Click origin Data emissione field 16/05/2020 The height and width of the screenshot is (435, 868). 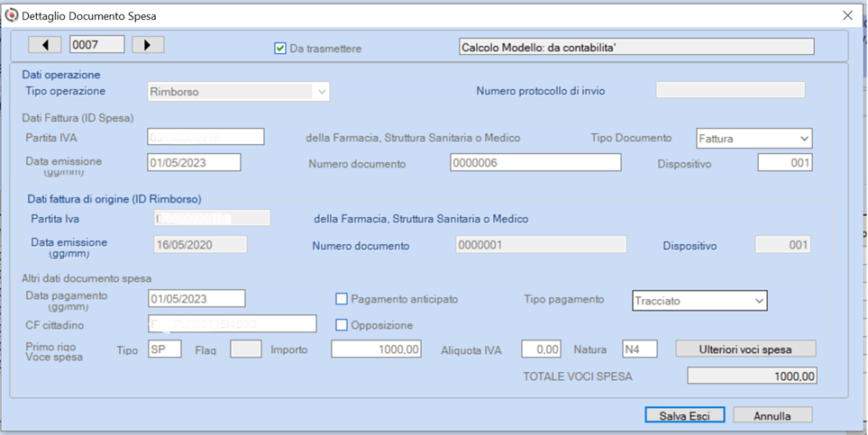[x=200, y=245]
